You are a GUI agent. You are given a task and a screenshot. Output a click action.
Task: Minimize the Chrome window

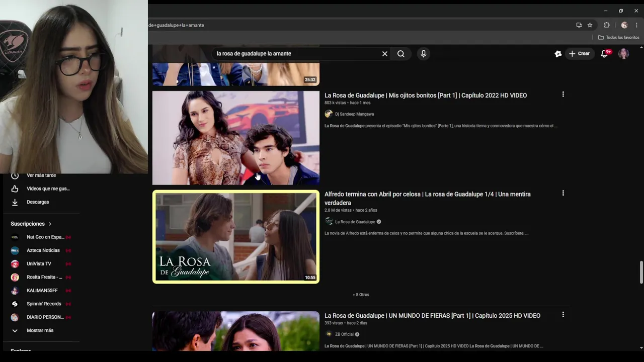pos(605,11)
